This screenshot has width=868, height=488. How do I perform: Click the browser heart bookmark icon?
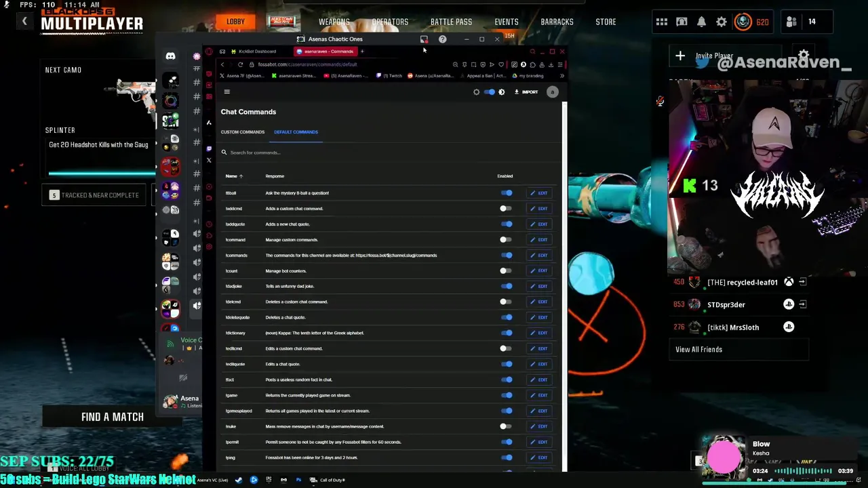coord(501,64)
